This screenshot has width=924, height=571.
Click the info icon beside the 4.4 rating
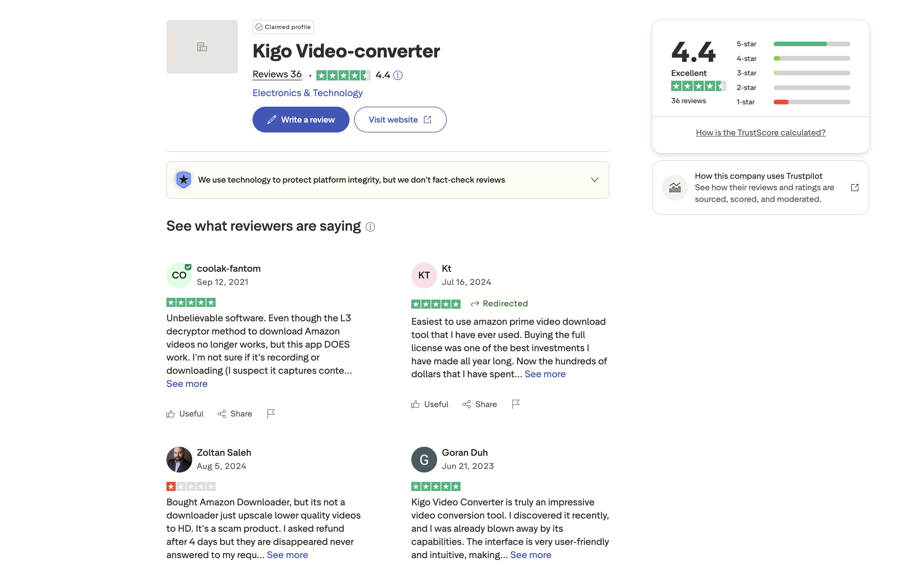tap(398, 75)
